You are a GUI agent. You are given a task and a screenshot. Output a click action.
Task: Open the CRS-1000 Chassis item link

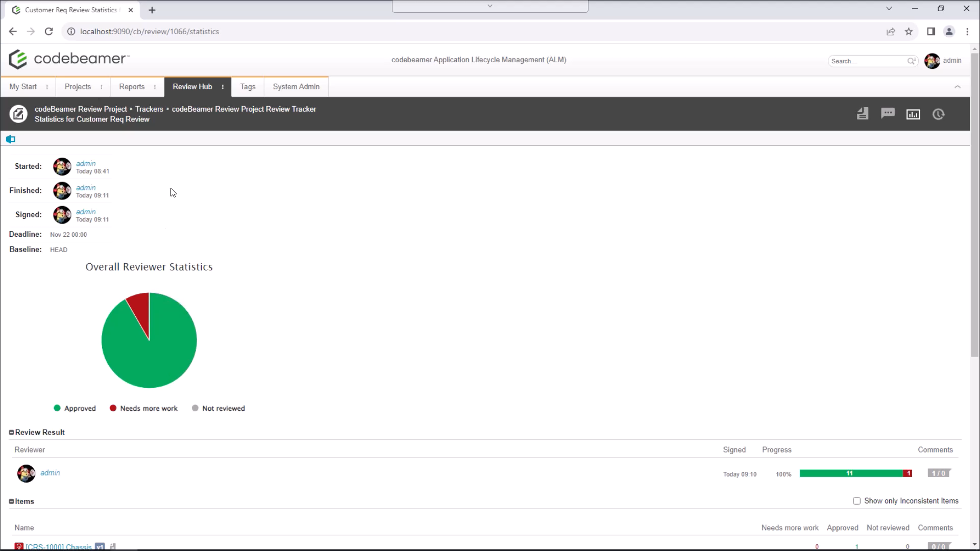59,546
